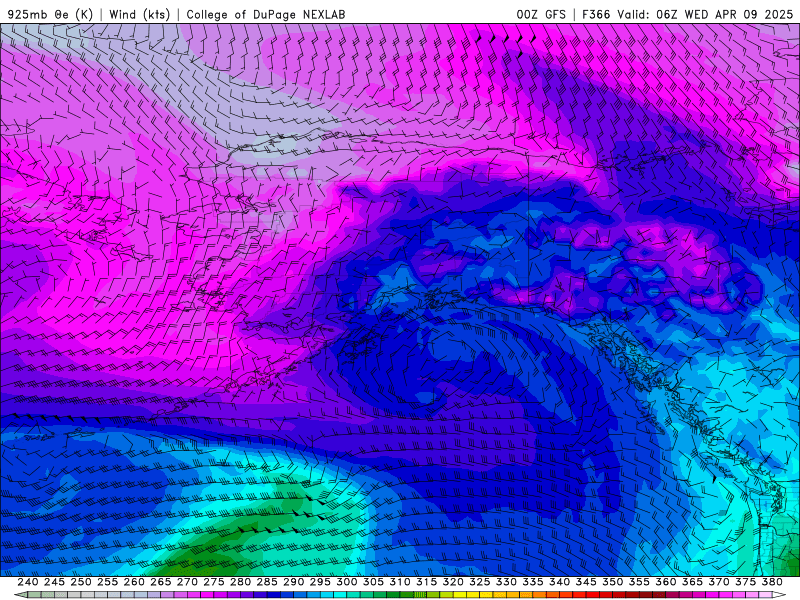The image size is (800, 600).
Task: Select the 355 value on the scale
Action: point(639,582)
